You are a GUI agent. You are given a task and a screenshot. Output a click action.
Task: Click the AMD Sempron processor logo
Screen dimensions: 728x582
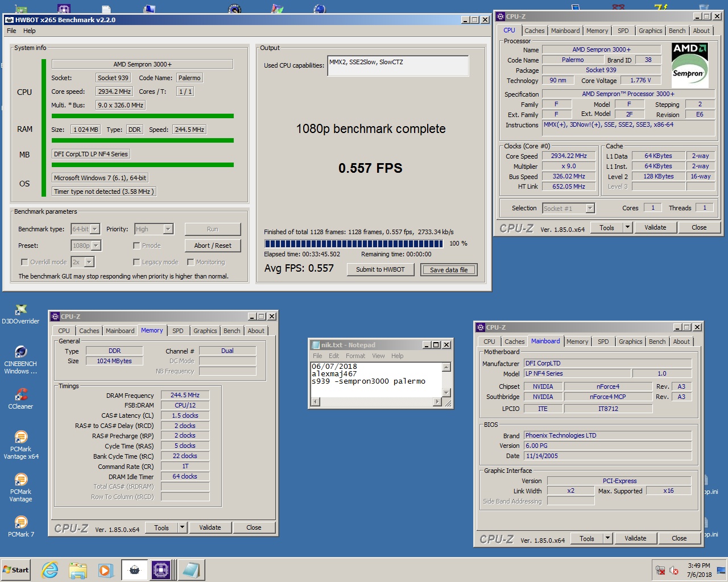[690, 65]
